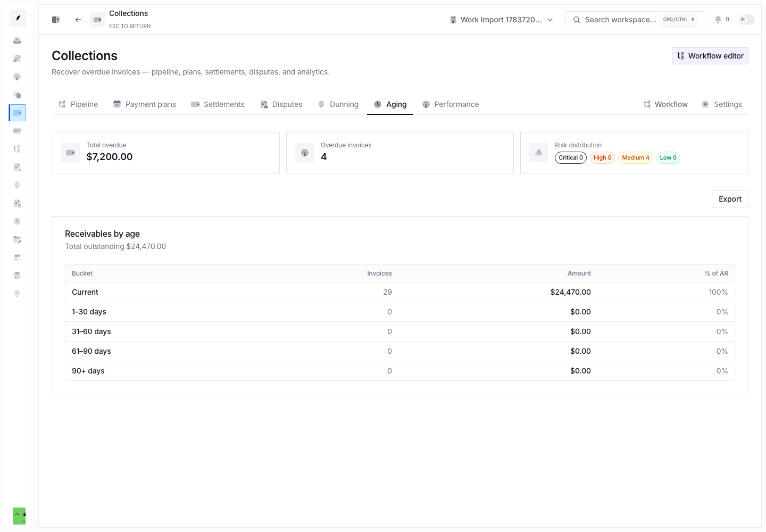Image resolution: width=766 pixels, height=532 pixels.
Task: Select the Aging tab
Action: click(390, 104)
